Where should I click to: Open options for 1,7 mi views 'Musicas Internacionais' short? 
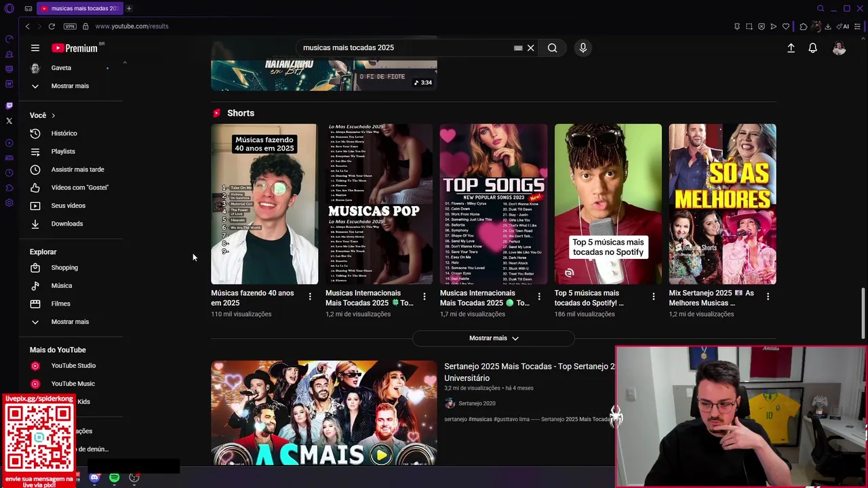tap(539, 296)
